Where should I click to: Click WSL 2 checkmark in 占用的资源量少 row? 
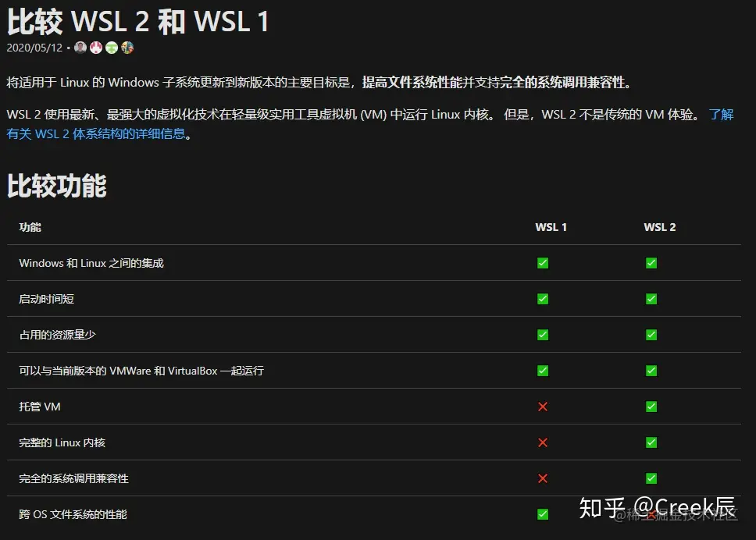(651, 335)
